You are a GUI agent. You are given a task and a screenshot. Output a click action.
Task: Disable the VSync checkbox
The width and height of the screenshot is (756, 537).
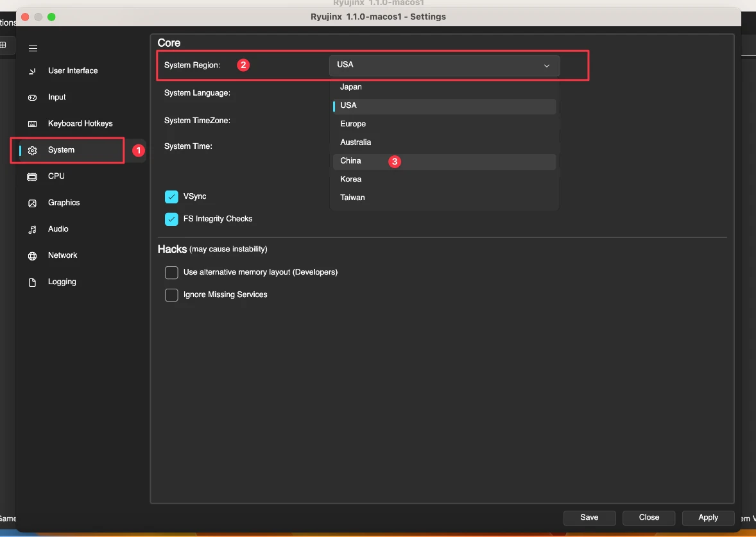171,197
